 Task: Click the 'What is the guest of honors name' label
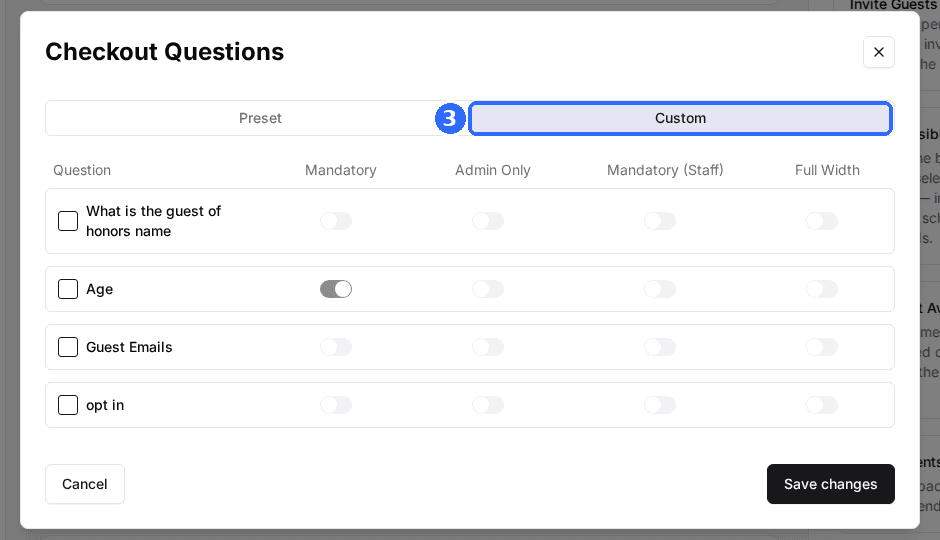pos(153,221)
